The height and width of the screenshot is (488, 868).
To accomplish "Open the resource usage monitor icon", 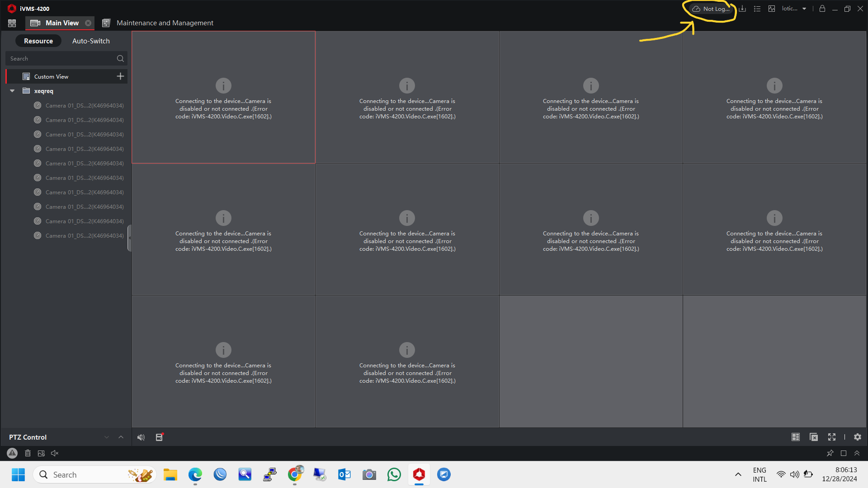I will [772, 9].
